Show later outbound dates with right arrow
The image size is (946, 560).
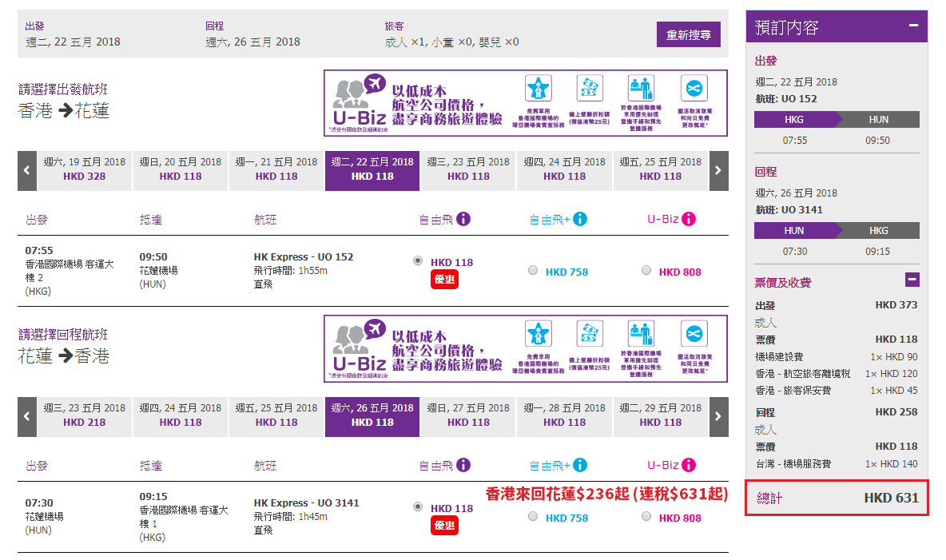click(718, 171)
